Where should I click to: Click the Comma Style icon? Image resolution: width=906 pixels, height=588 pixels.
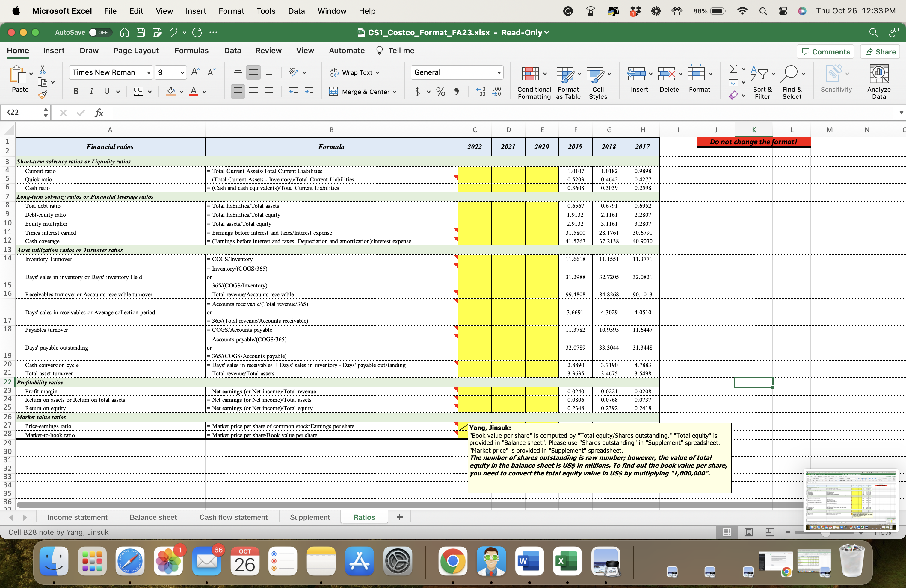(x=456, y=91)
